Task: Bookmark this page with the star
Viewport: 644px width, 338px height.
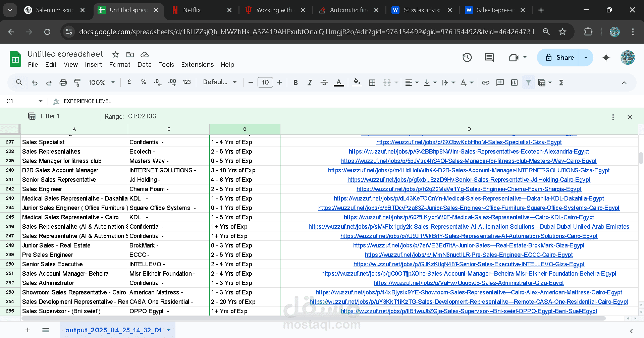Action: (562, 32)
